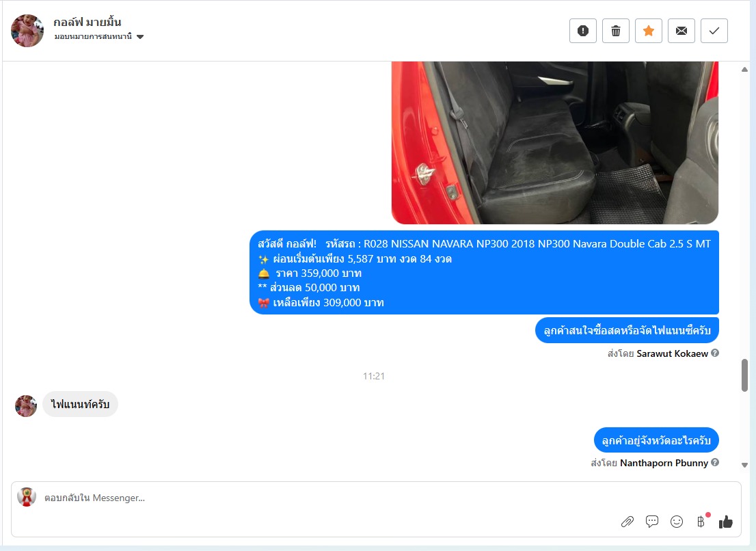Click the scroll up arrow of chat
Screen dimensions: 756x551
click(x=745, y=70)
